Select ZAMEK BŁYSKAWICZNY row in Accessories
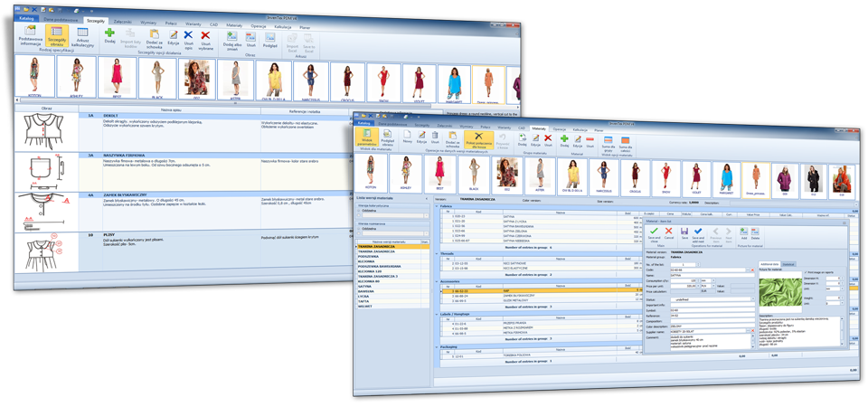Image resolution: width=868 pixels, height=407 pixels. [x=542, y=296]
